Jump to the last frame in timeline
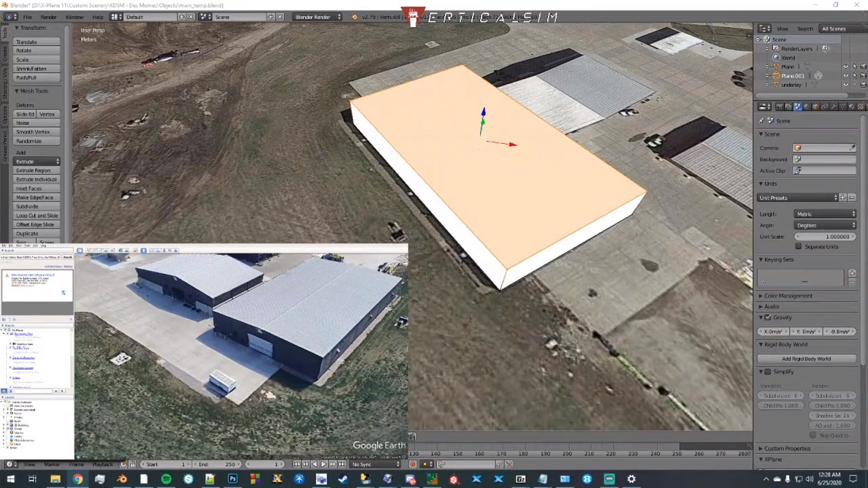The height and width of the screenshot is (488, 868). click(x=342, y=464)
